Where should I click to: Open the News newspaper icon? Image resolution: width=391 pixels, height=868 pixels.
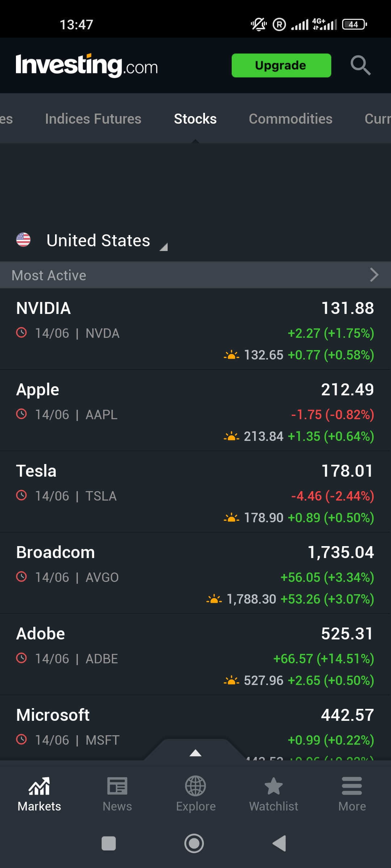[x=117, y=787]
